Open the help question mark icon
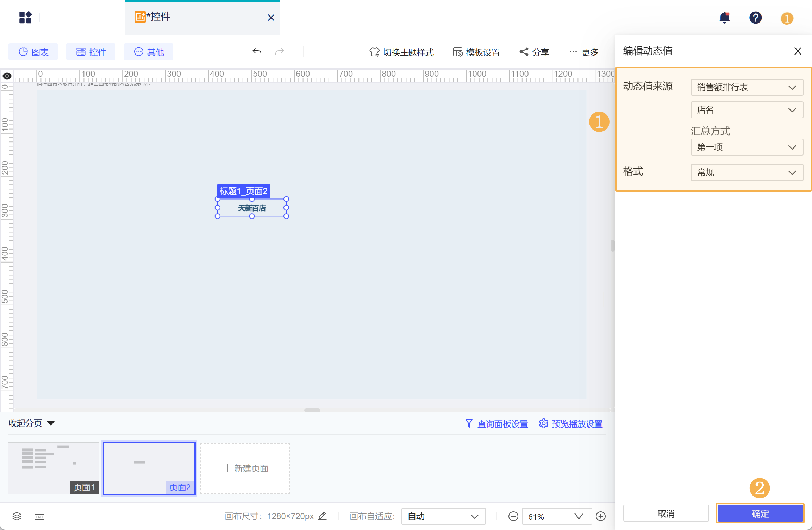 click(x=755, y=18)
